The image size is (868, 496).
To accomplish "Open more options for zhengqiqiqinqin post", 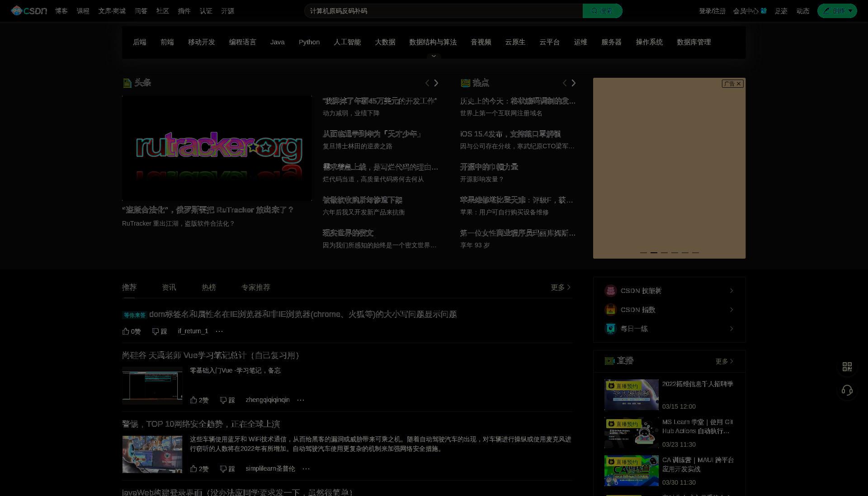I will [301, 400].
